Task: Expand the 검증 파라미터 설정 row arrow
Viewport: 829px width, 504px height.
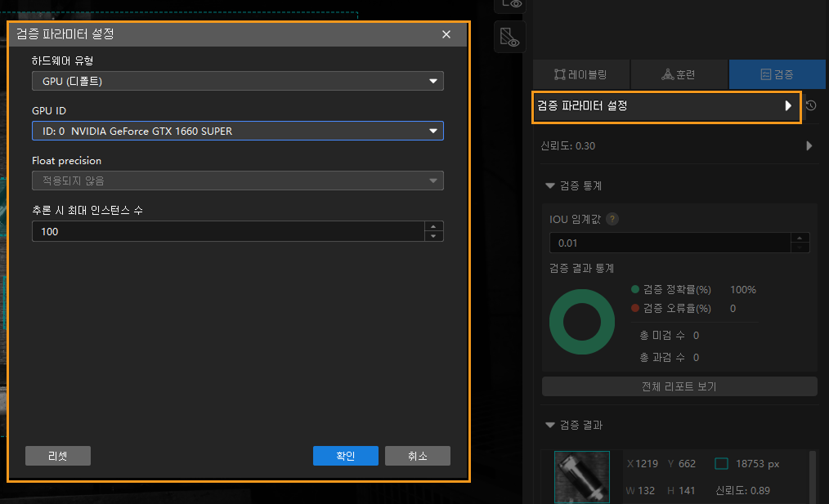Action: coord(788,105)
